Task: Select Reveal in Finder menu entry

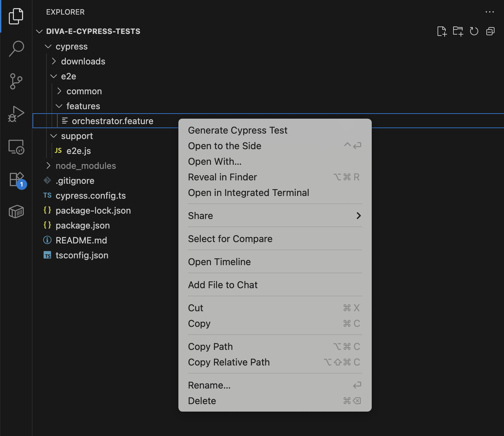Action: point(222,177)
